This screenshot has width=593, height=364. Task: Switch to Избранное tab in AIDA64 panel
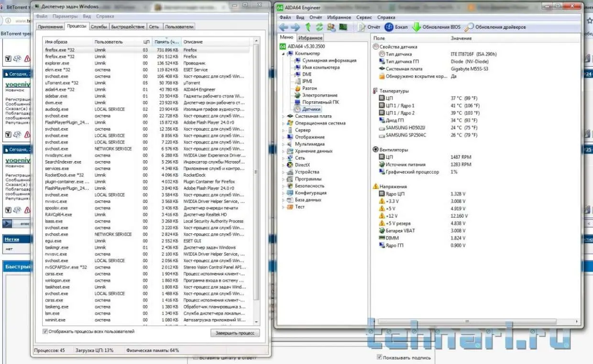310,38
